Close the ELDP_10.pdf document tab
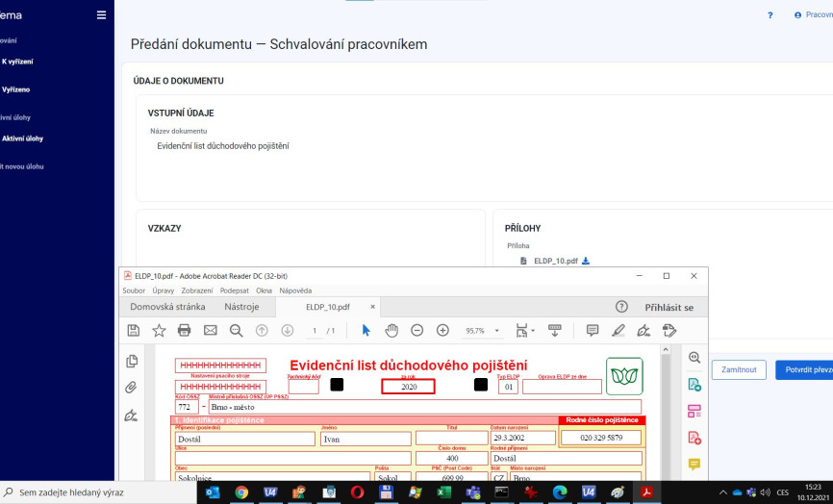 pyautogui.click(x=372, y=307)
